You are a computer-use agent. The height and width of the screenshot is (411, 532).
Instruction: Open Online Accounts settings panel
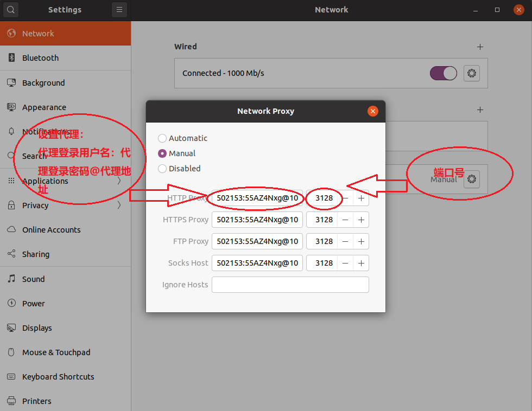tap(66, 230)
